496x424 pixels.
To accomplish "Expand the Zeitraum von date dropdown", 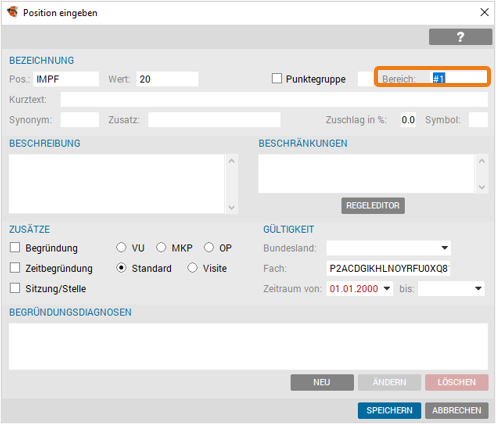I will (387, 288).
